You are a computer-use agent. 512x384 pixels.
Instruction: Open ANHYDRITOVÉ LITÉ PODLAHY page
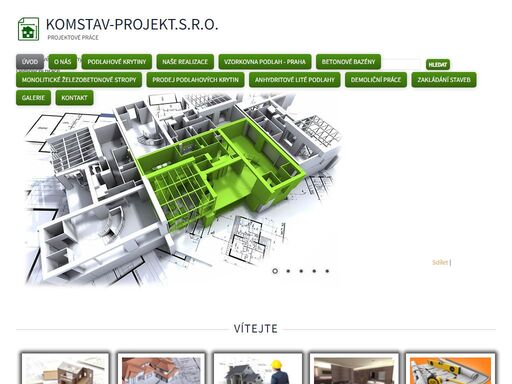(295, 80)
